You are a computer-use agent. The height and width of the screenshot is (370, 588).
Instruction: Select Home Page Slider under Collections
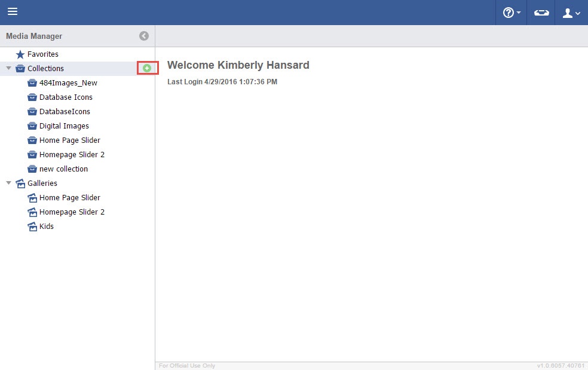(69, 140)
